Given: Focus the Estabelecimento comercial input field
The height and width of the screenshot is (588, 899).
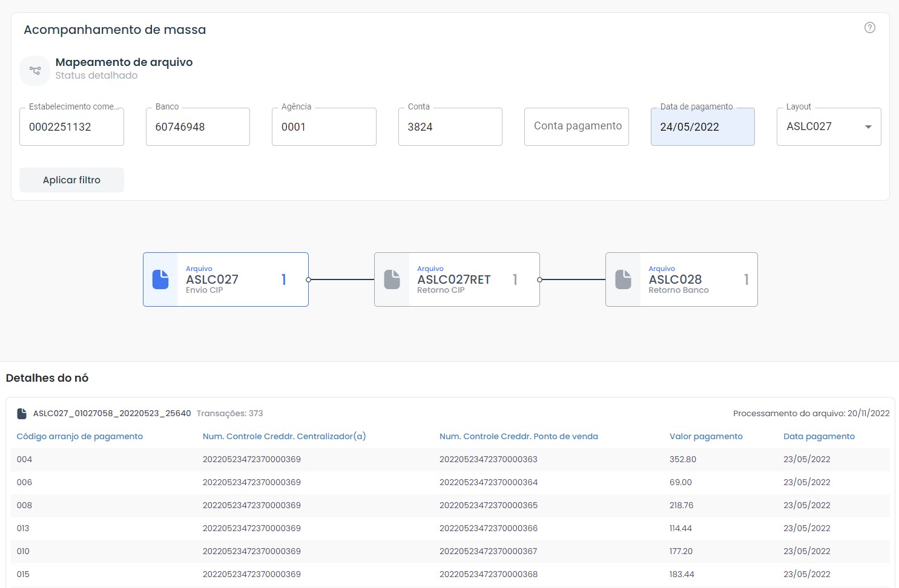Looking at the screenshot, I should [71, 127].
